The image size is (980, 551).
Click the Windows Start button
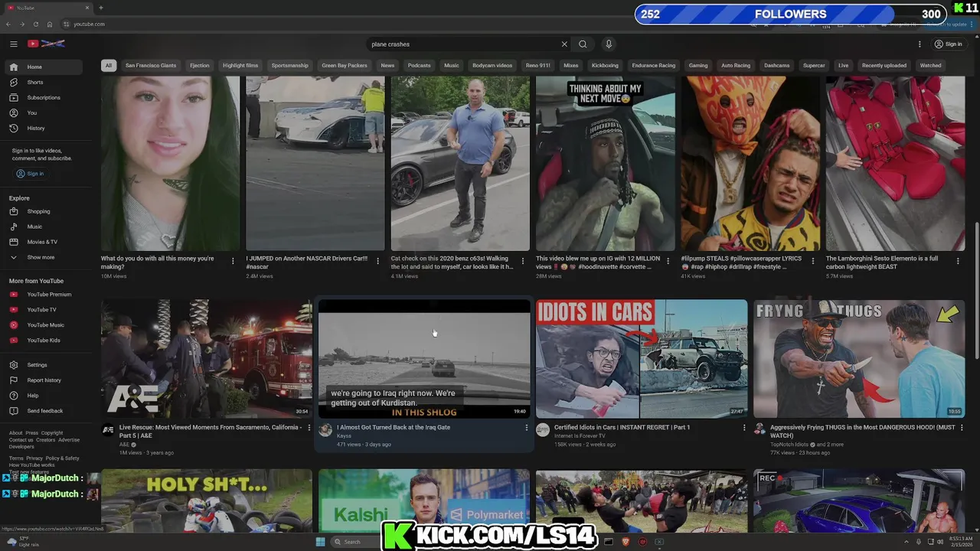[320, 542]
